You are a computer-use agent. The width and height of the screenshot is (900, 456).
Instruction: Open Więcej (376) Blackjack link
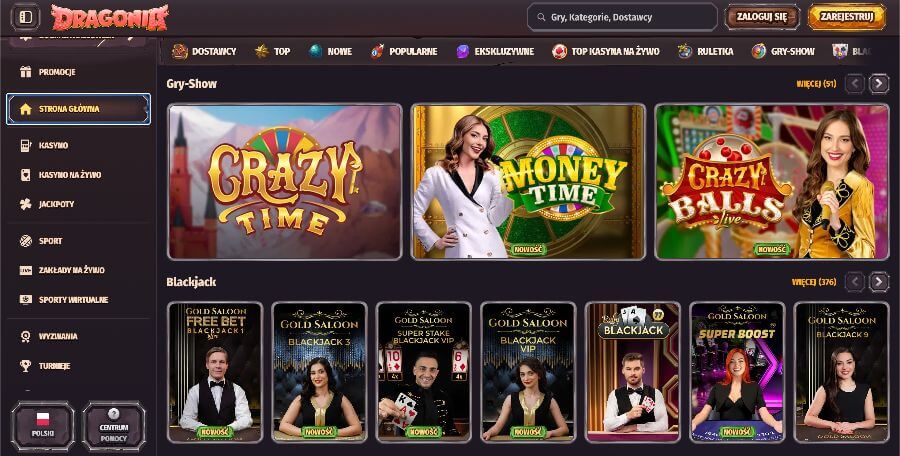click(x=814, y=282)
